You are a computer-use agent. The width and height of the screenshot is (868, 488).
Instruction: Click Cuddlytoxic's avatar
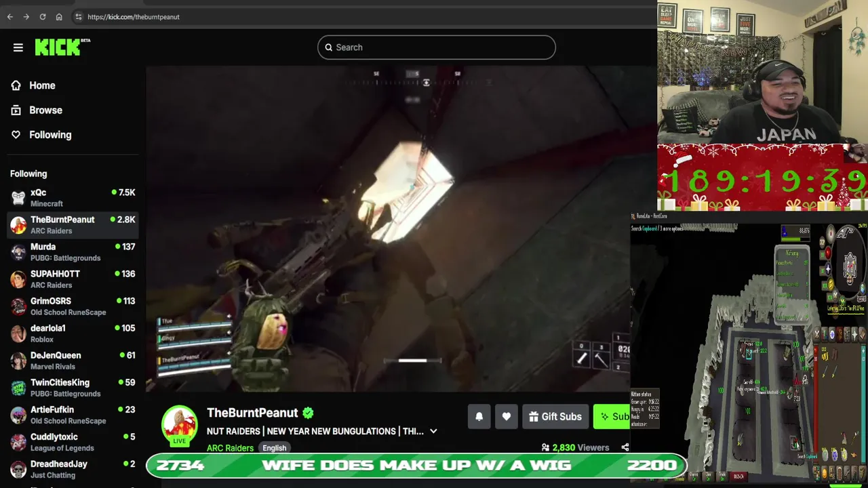[18, 442]
